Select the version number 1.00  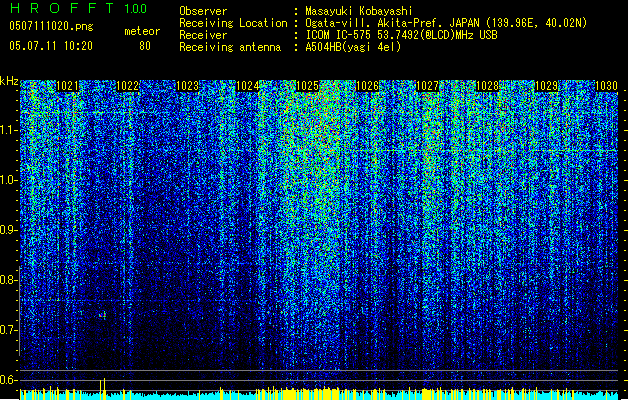(136, 9)
